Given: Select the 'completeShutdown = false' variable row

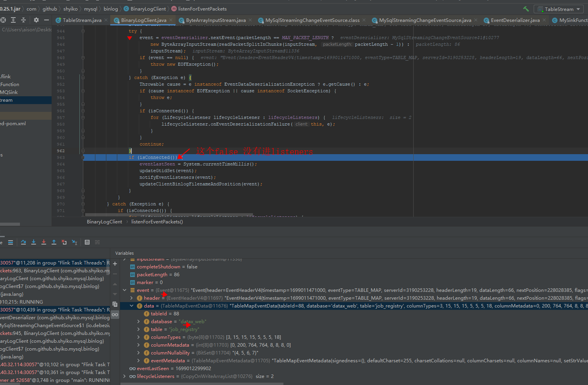Looking at the screenshot, I should point(354,267).
